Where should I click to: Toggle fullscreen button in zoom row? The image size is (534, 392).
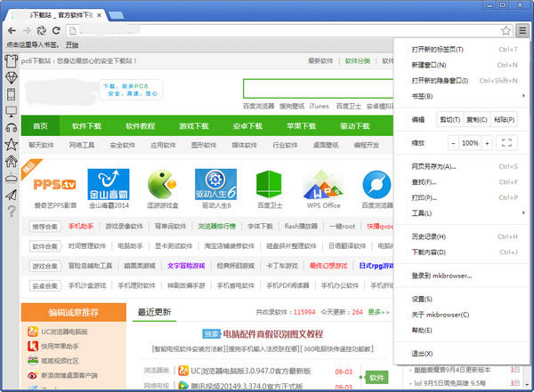point(506,143)
